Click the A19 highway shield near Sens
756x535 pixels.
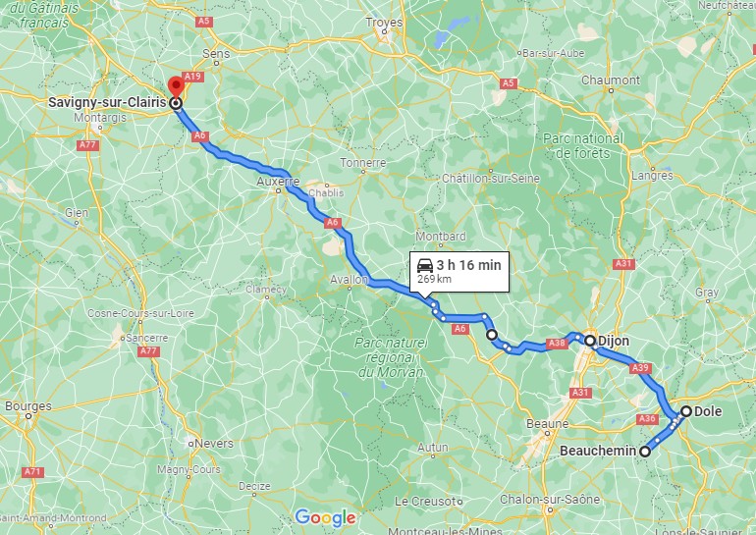192,77
